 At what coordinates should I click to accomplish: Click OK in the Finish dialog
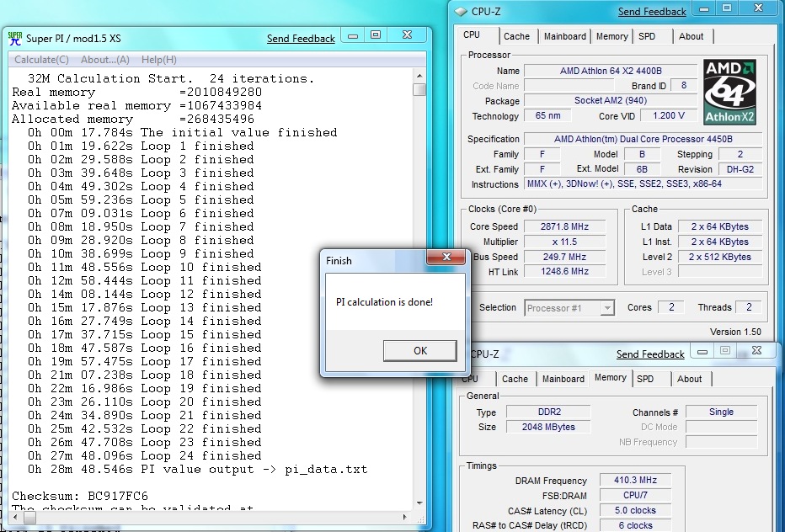(x=420, y=351)
